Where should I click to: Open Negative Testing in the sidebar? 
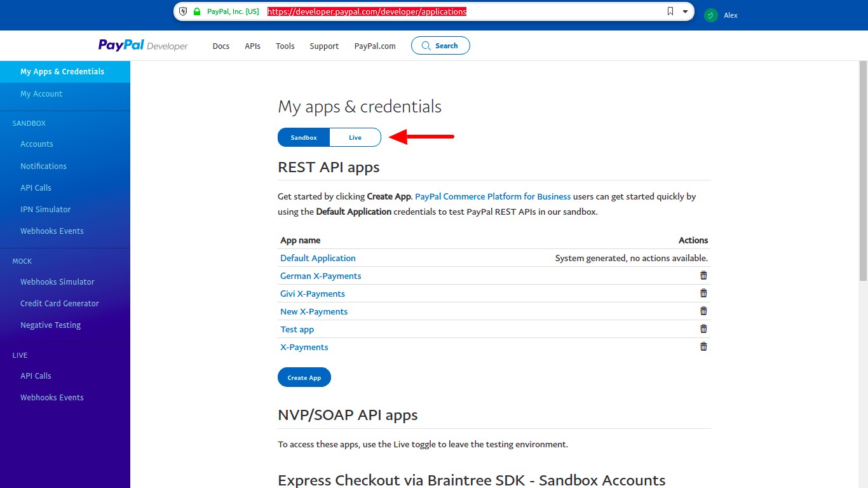click(50, 325)
